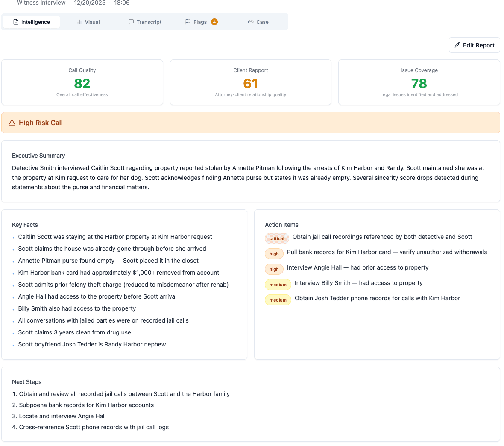Viewport: 504px width, 446px height.
Task: Expand the High Risk Call banner
Action: 252,123
